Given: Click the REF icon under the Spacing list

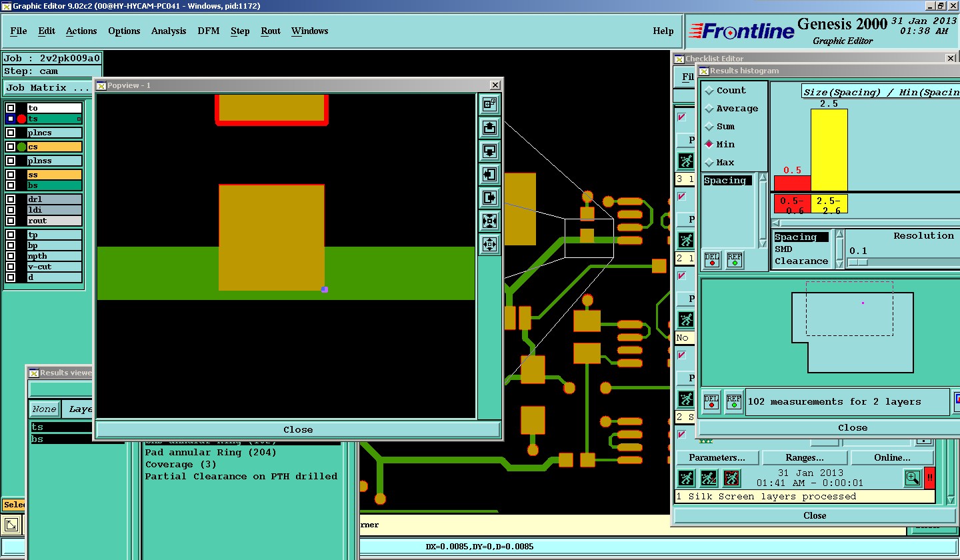Looking at the screenshot, I should coord(734,259).
